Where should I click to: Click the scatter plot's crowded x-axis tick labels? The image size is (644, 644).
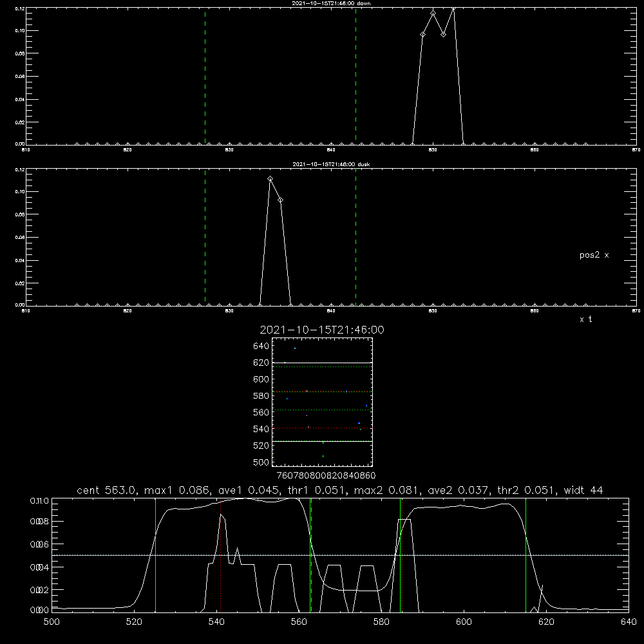point(326,475)
